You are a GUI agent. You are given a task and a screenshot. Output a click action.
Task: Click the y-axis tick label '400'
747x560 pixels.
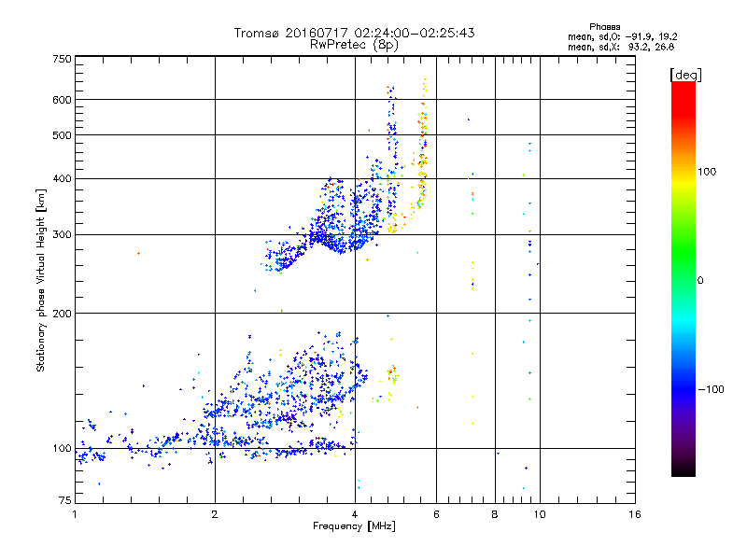click(62, 178)
